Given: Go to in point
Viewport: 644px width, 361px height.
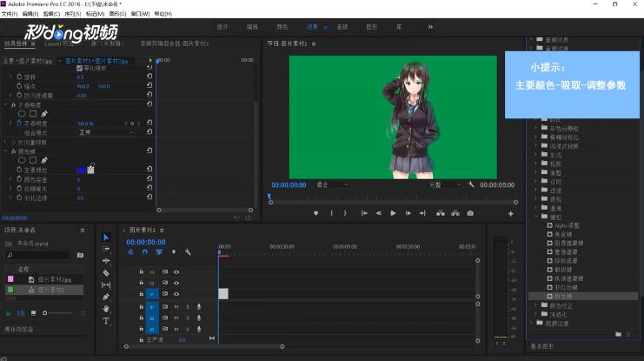Looking at the screenshot, I should pyautogui.click(x=364, y=213).
